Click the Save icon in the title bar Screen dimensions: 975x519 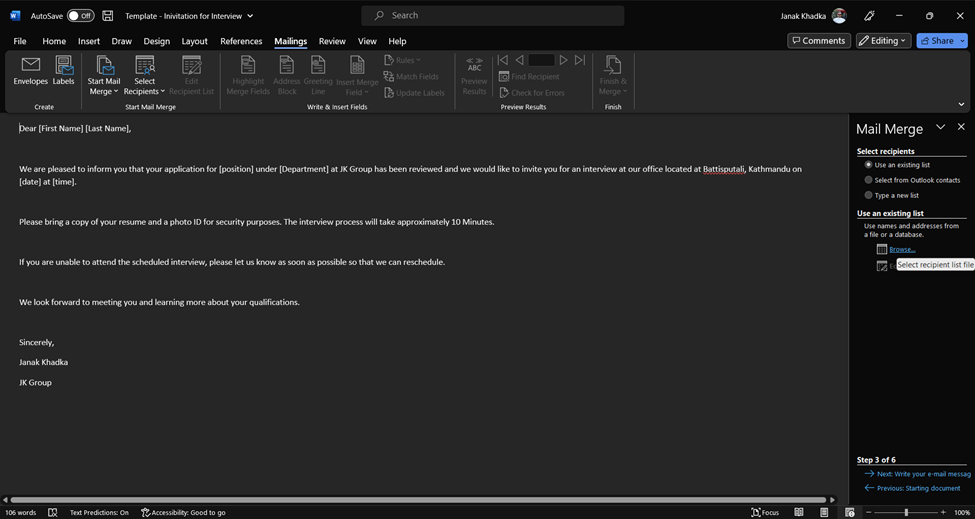pyautogui.click(x=108, y=16)
